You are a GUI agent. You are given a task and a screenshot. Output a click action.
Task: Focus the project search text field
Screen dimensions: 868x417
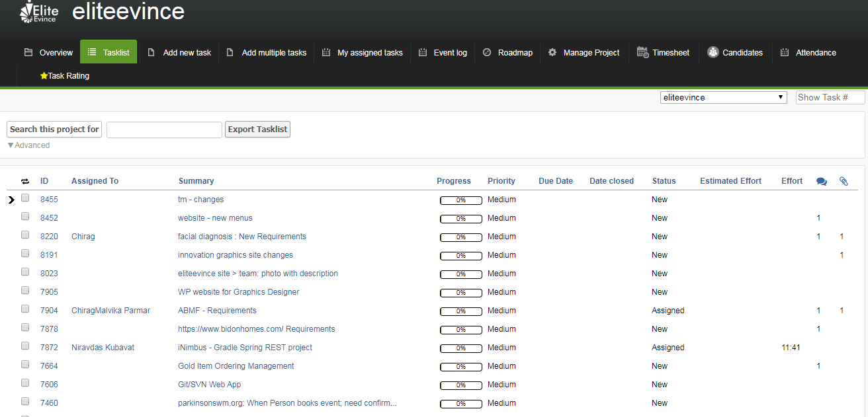[x=164, y=130]
